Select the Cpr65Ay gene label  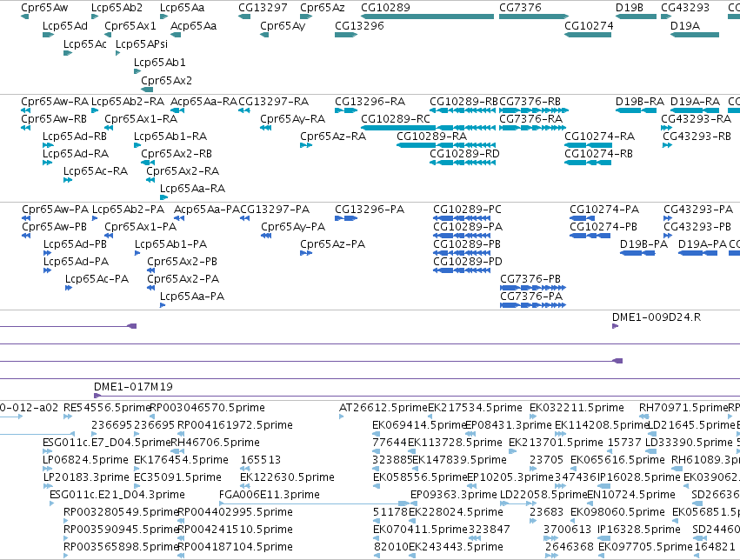click(x=283, y=26)
